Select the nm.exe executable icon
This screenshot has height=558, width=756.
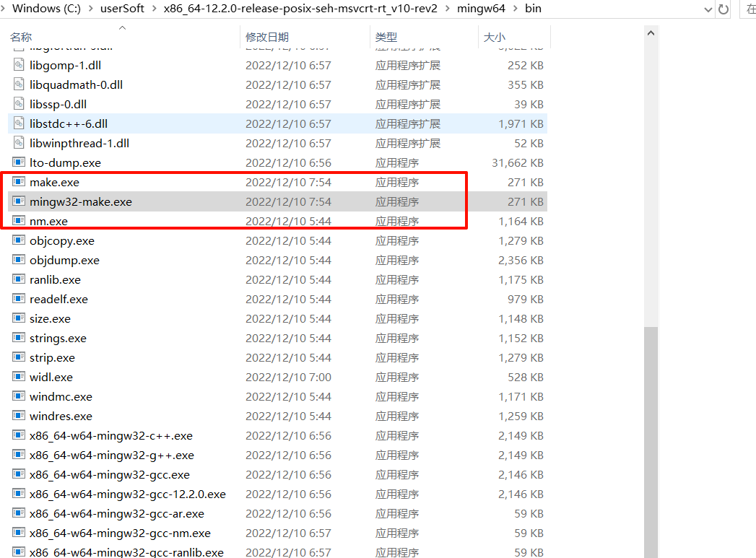click(x=17, y=221)
